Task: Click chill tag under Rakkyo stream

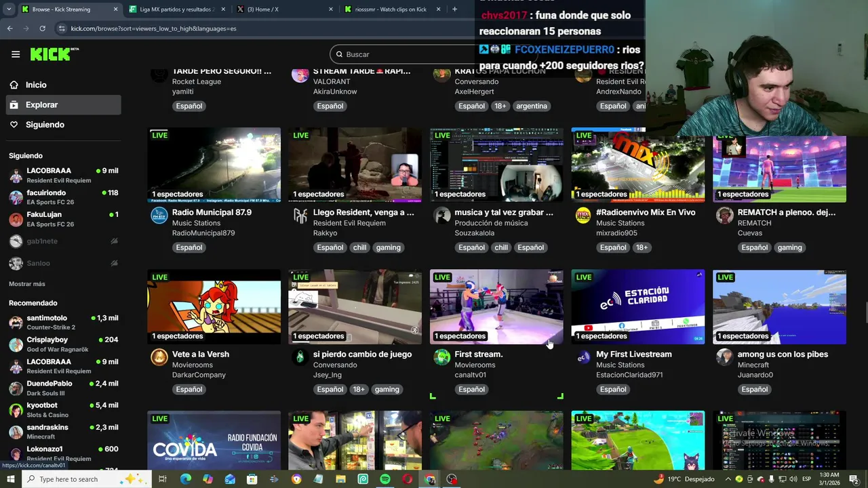Action: 359,247
